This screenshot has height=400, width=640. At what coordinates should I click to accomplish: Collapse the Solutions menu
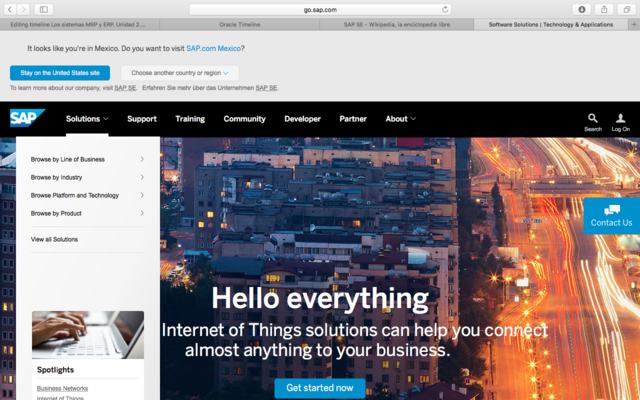pos(87,119)
